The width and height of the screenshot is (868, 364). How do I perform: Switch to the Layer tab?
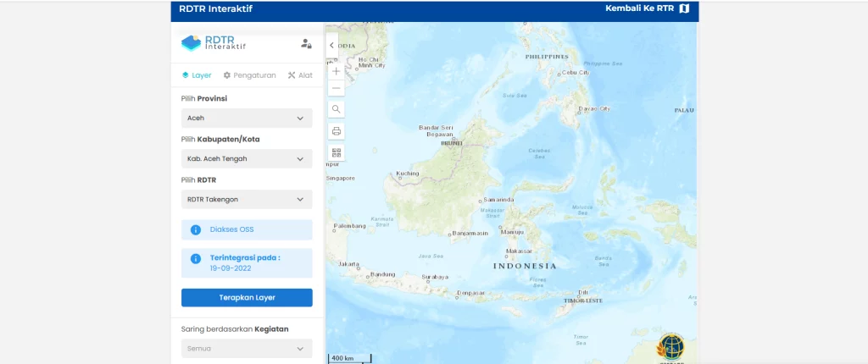pos(197,74)
